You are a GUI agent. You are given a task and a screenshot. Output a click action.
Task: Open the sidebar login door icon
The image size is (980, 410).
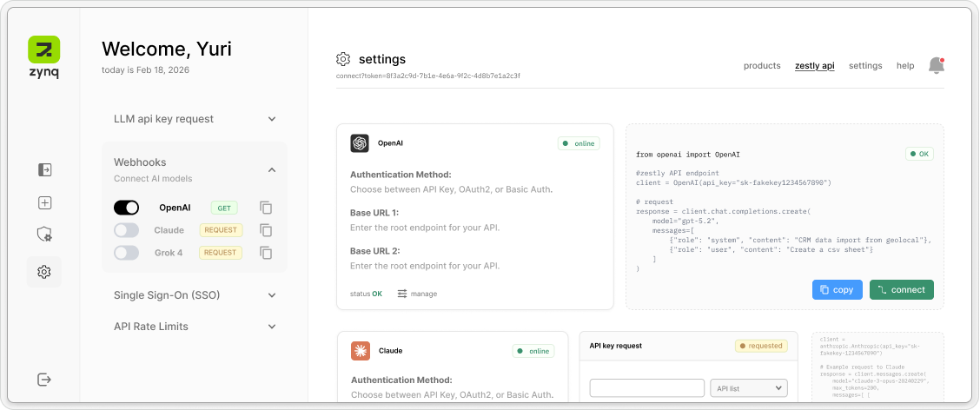(x=44, y=169)
